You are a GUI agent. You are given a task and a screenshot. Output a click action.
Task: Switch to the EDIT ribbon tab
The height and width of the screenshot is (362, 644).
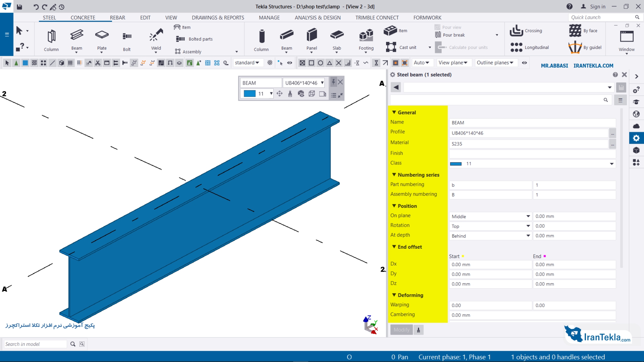click(145, 18)
